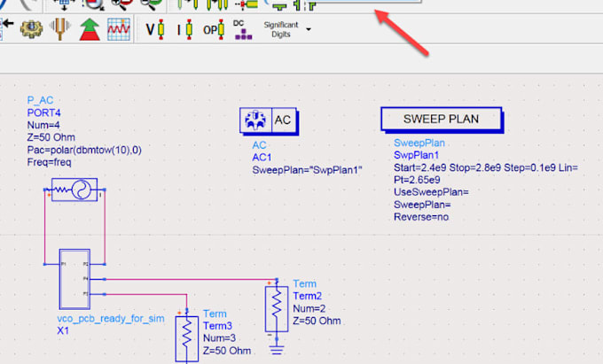This screenshot has width=603, height=364.
Task: Select the Term2 resistor symbol
Action: click(277, 308)
